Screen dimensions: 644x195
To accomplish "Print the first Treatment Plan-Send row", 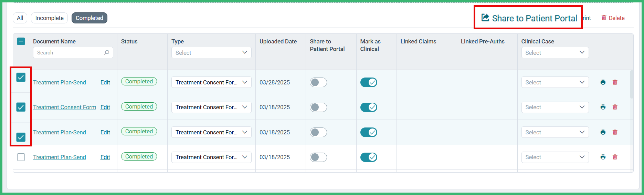I will click(x=603, y=82).
